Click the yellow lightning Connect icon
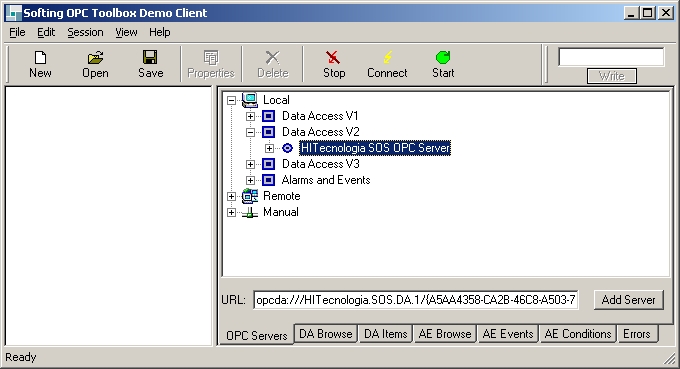Viewport: 680px width, 369px height. point(388,57)
